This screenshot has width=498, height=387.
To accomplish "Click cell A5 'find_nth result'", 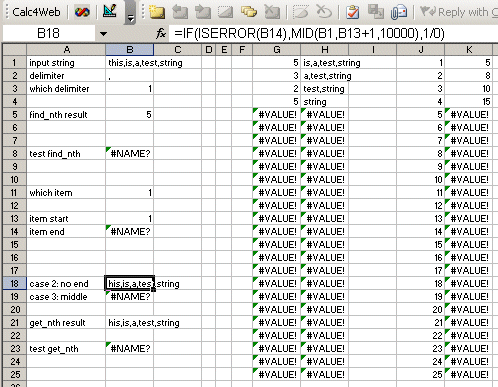I will pos(66,115).
